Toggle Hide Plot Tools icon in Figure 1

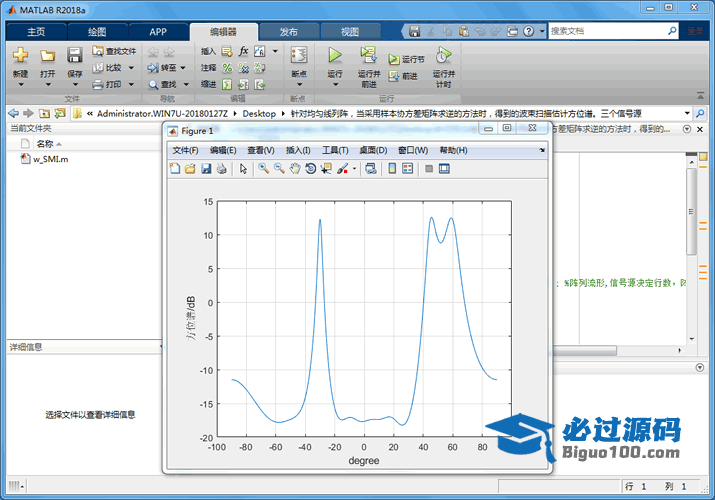[429, 169]
